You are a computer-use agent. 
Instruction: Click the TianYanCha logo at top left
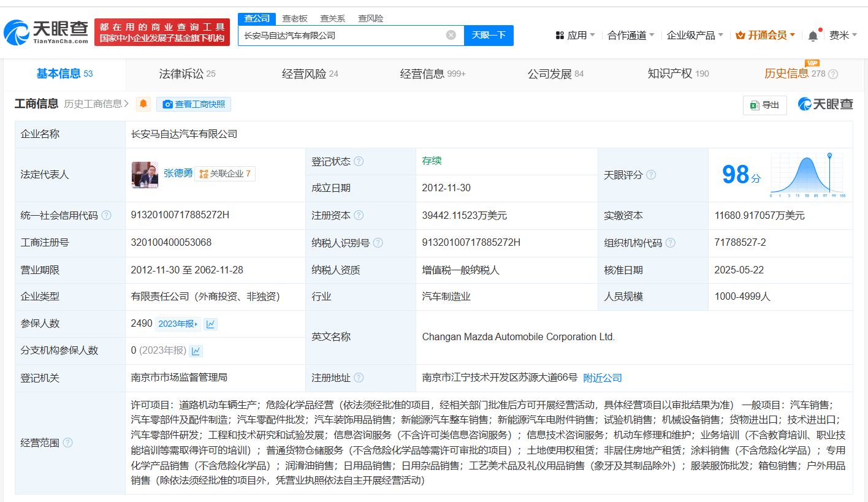coord(46,32)
